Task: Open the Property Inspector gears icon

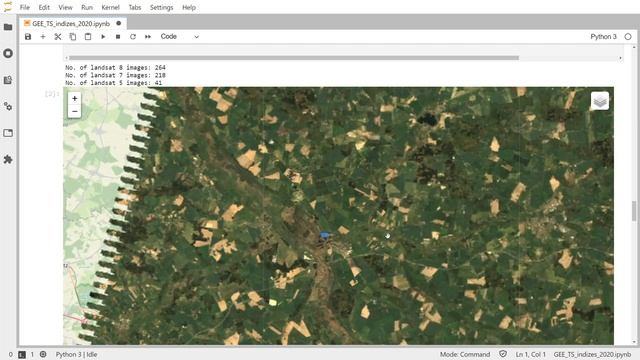Action: [x=8, y=107]
